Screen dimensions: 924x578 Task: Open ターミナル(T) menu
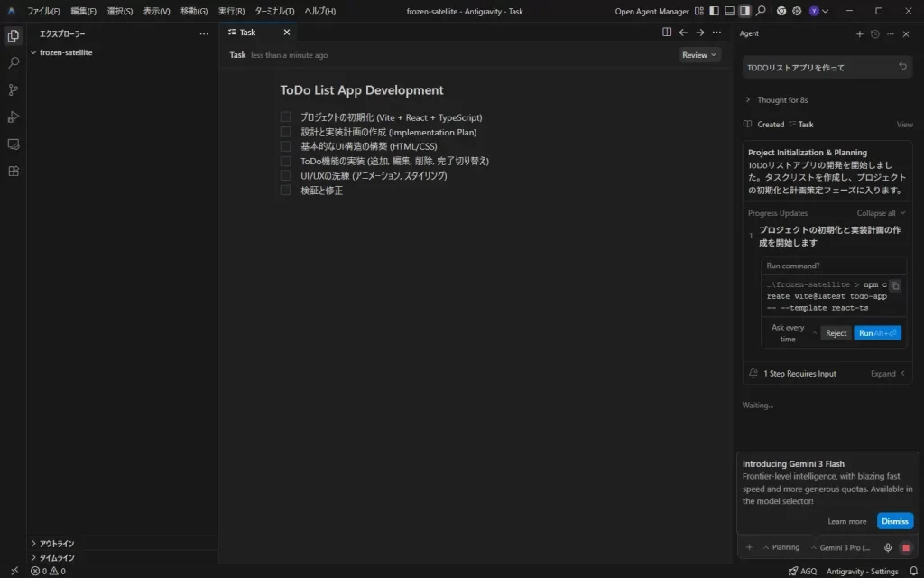(x=274, y=11)
